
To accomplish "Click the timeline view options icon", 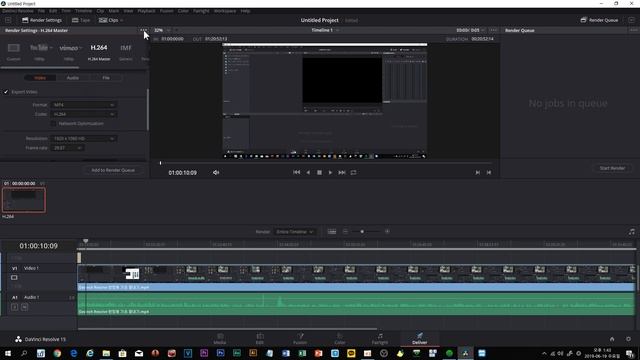I will coord(332,231).
